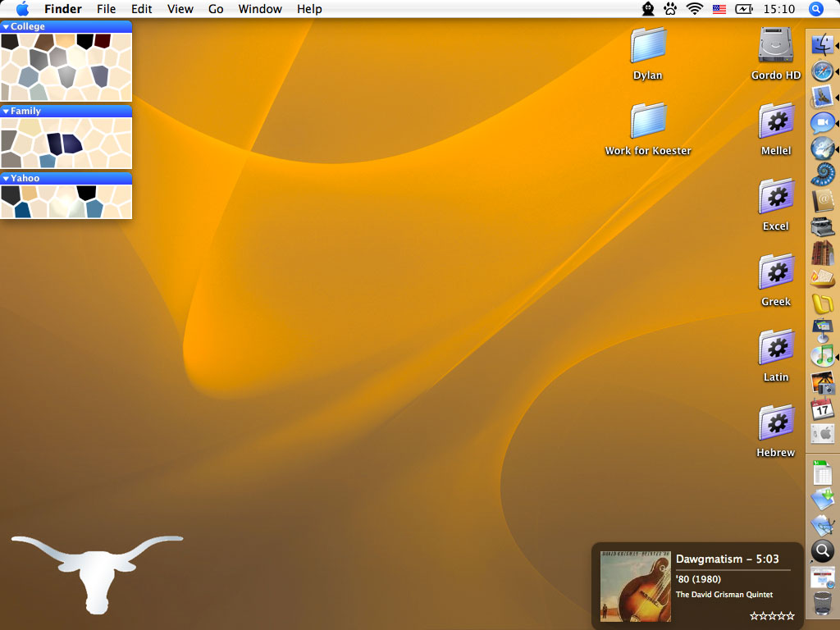Launch iChat from the dock

[822, 123]
